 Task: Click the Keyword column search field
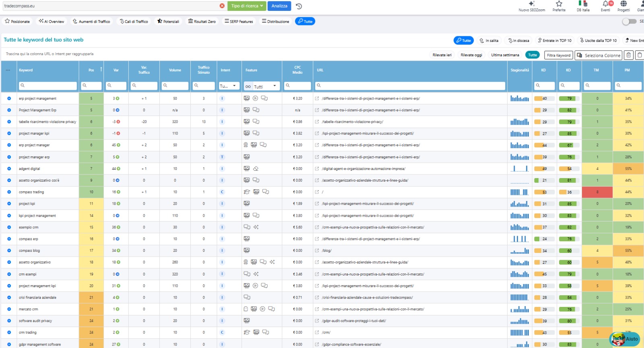click(48, 86)
